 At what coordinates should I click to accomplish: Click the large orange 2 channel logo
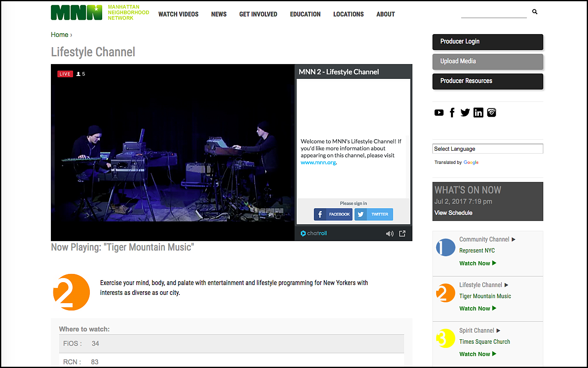coord(71,292)
